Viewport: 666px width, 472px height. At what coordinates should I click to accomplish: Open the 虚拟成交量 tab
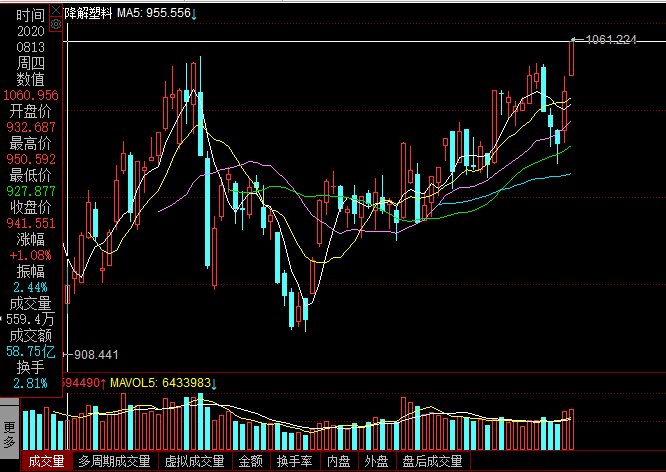coord(194,462)
